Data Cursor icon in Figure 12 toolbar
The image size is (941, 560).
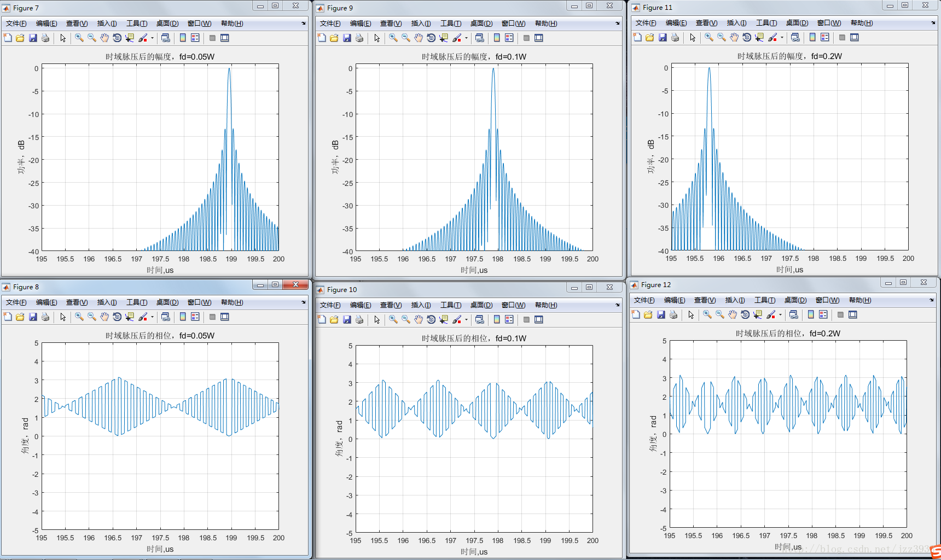point(758,314)
